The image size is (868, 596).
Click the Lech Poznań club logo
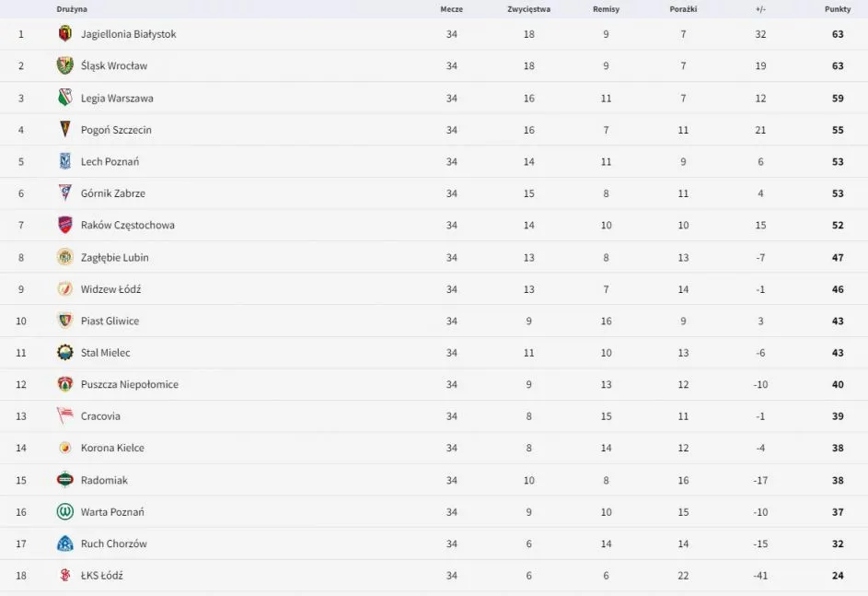click(x=64, y=161)
